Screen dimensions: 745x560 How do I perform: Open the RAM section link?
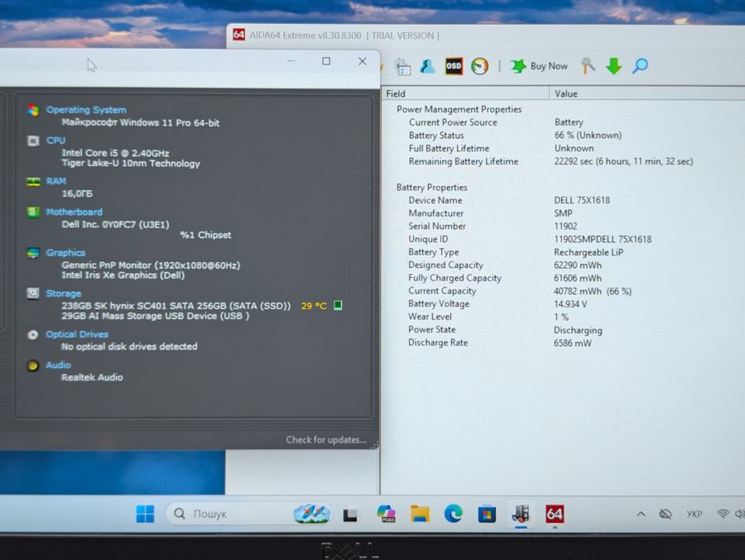(x=56, y=181)
